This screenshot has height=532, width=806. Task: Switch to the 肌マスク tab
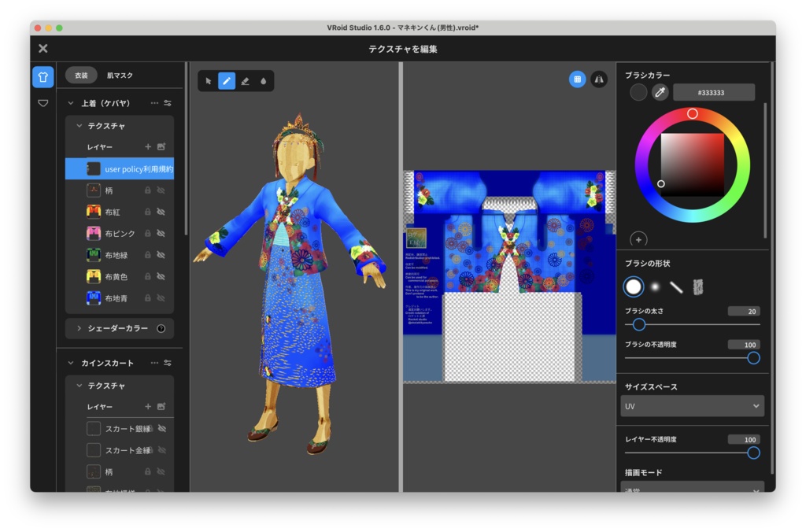click(120, 75)
